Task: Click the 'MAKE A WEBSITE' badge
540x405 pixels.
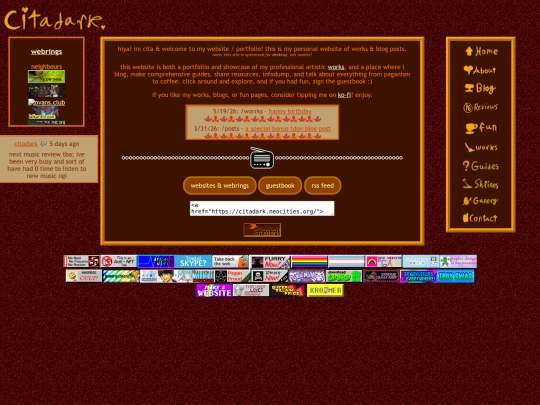Action: [x=214, y=290]
